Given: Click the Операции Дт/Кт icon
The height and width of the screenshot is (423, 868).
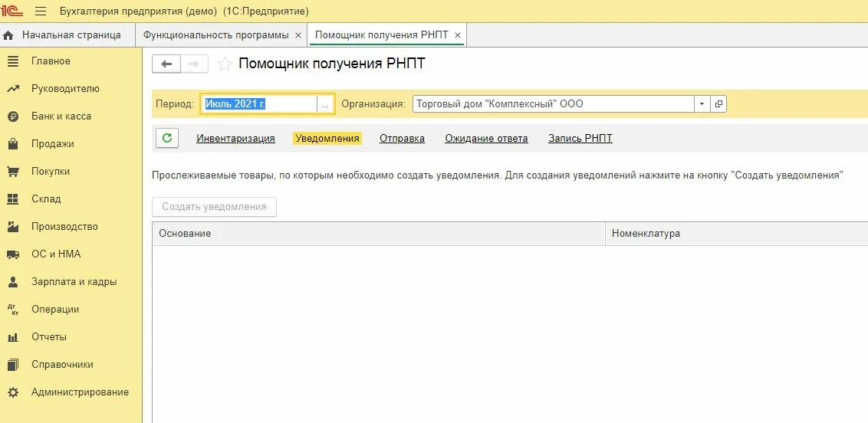Looking at the screenshot, I should tap(13, 310).
